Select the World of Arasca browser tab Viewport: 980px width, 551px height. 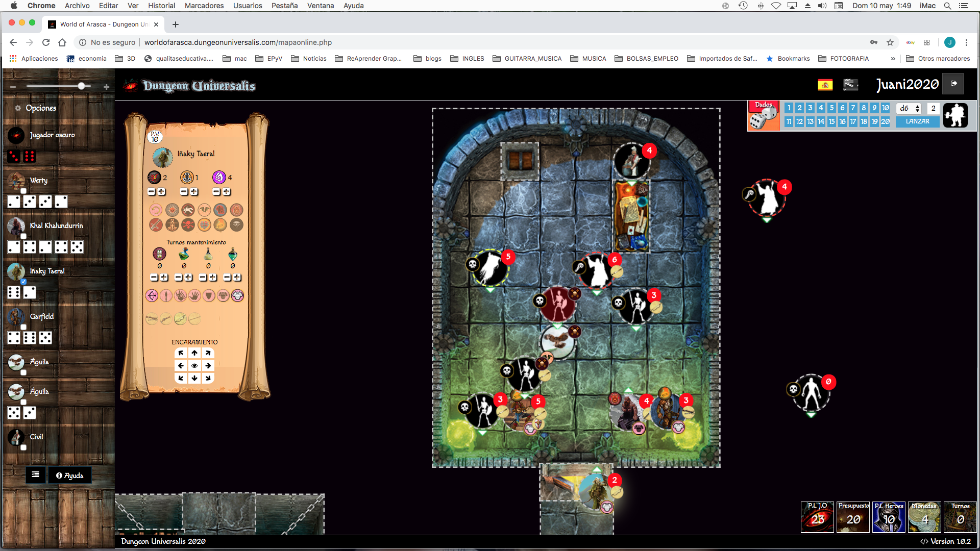click(104, 24)
